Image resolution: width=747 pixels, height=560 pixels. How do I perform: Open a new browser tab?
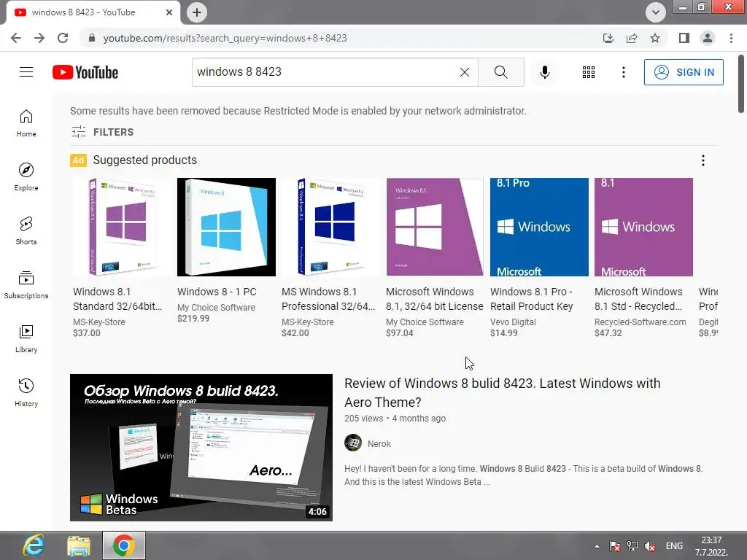tap(197, 12)
